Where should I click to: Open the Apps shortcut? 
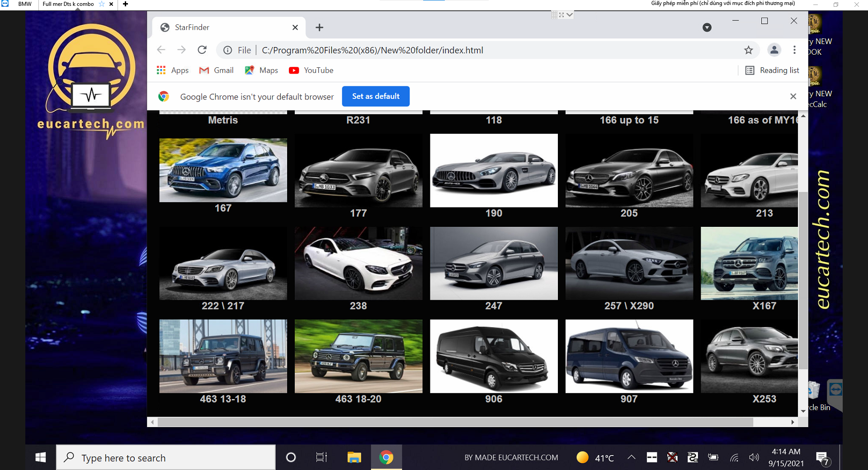[x=172, y=70]
